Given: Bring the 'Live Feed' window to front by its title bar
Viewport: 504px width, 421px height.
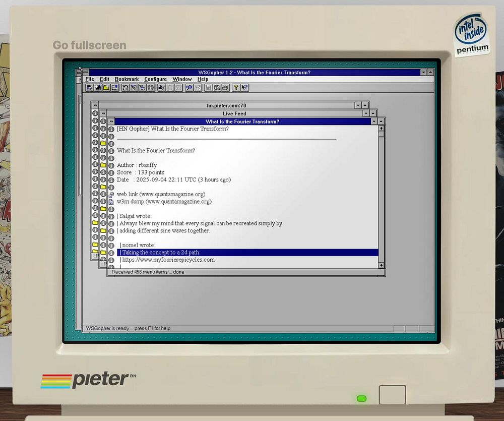Looking at the screenshot, I should coord(234,113).
